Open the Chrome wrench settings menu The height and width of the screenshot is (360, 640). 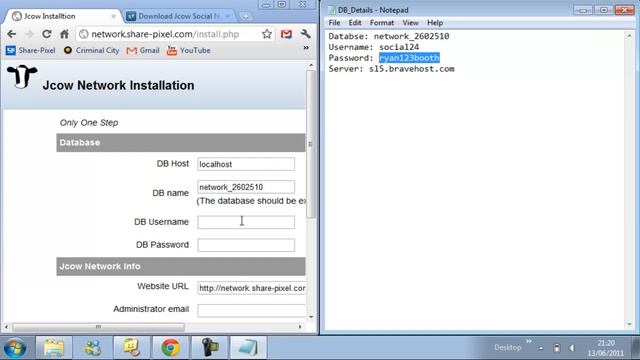[x=305, y=34]
